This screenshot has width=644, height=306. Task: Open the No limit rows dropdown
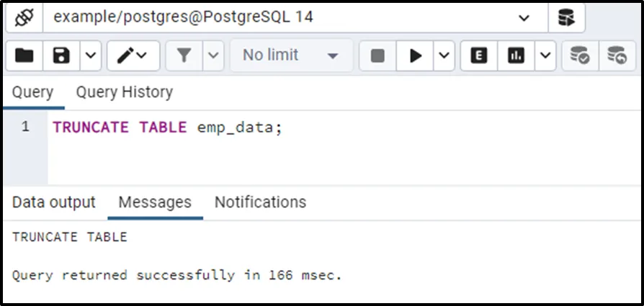pyautogui.click(x=291, y=55)
